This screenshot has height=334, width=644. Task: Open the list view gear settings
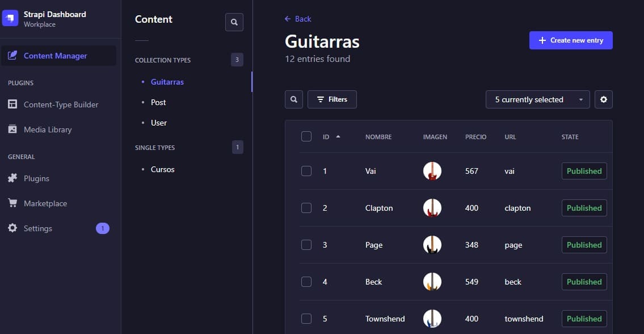click(x=604, y=99)
